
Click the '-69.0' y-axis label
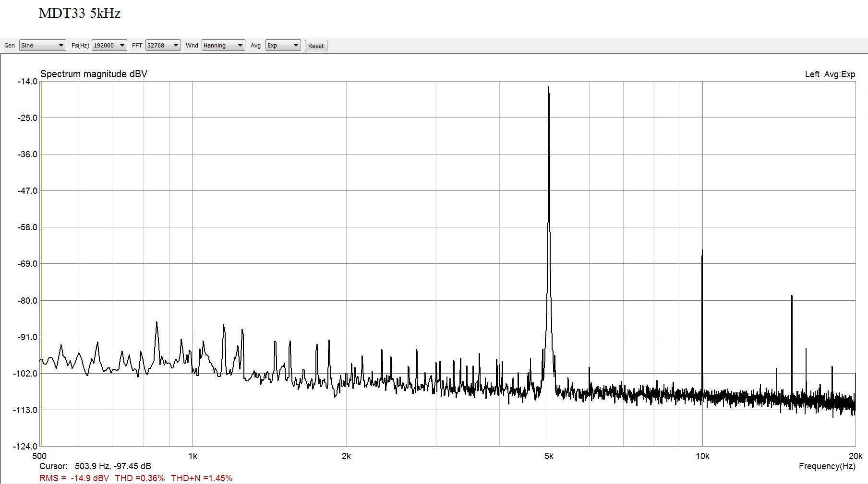pos(27,264)
